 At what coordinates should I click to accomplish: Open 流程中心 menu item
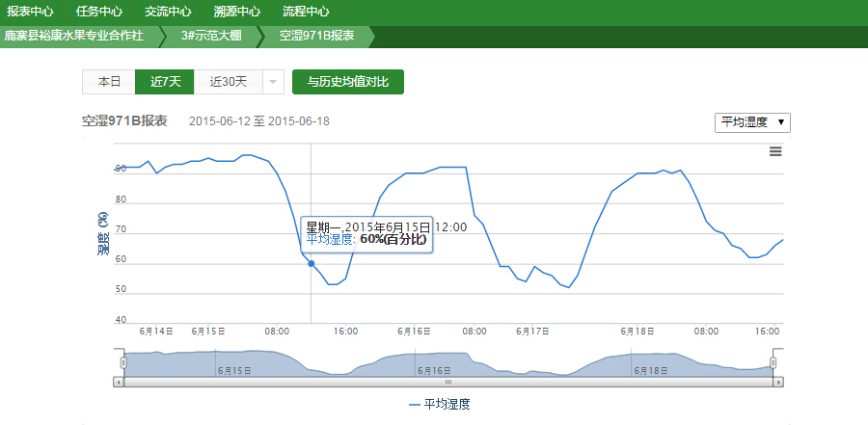pos(306,13)
